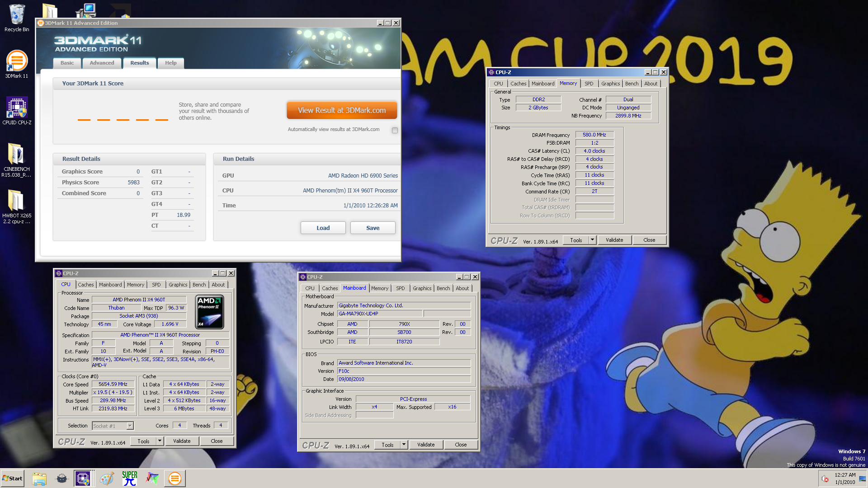868x488 pixels.
Task: Switch to Advanced tab in 3DMark 11
Action: click(x=102, y=63)
